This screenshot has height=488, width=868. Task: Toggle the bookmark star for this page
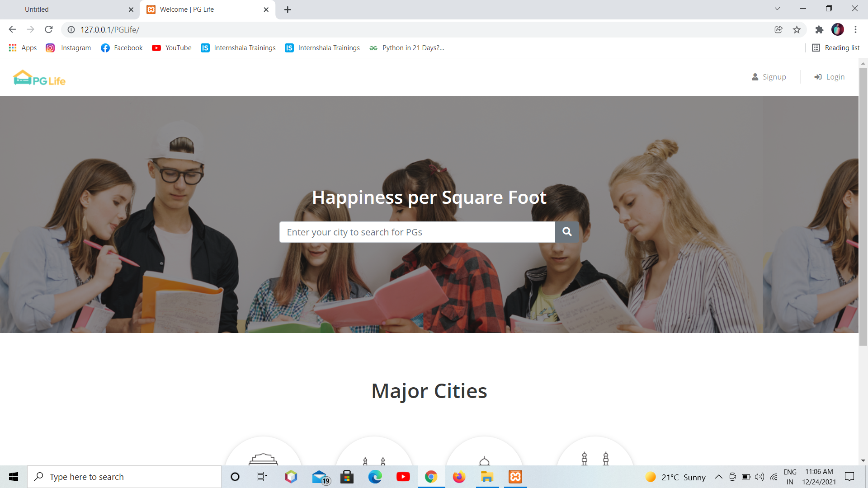pos(797,29)
